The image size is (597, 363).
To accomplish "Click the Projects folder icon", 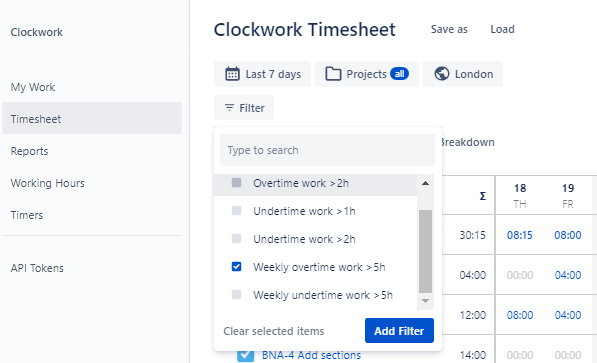I will pyautogui.click(x=333, y=74).
